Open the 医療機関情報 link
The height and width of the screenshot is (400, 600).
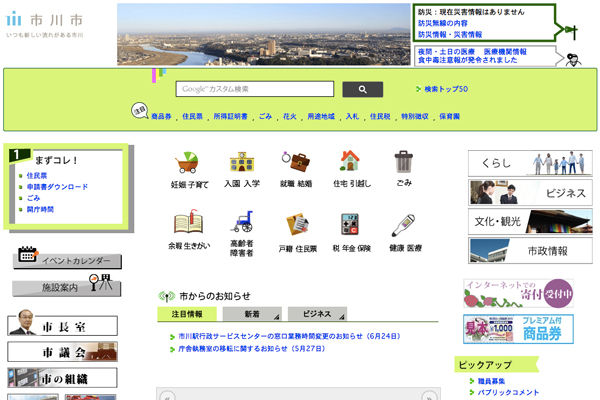pyautogui.click(x=505, y=52)
